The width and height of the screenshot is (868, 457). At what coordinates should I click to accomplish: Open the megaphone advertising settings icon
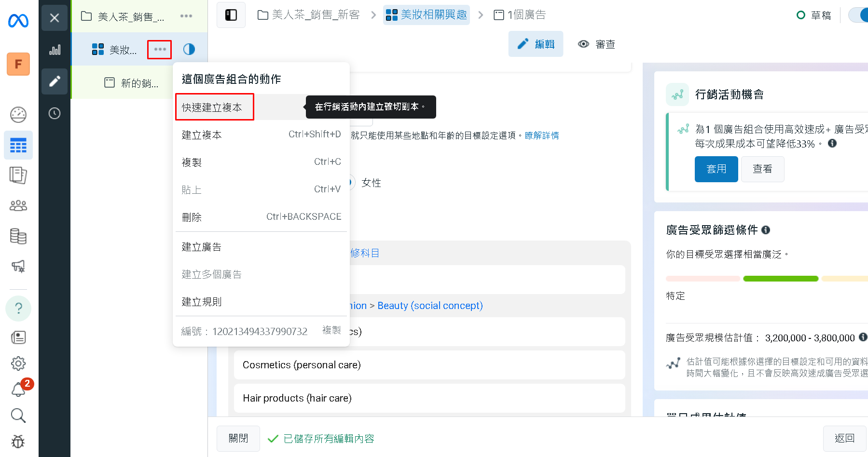[18, 266]
